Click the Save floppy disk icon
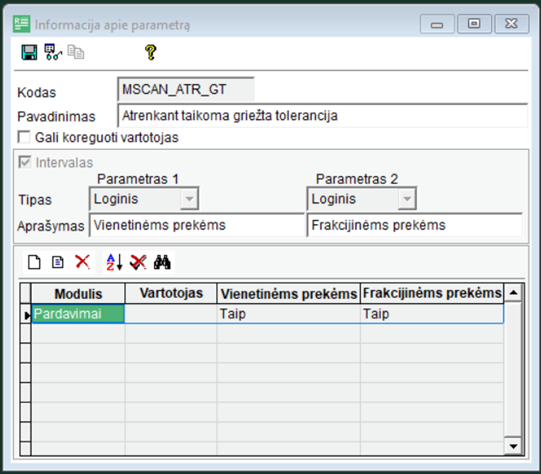 click(29, 52)
